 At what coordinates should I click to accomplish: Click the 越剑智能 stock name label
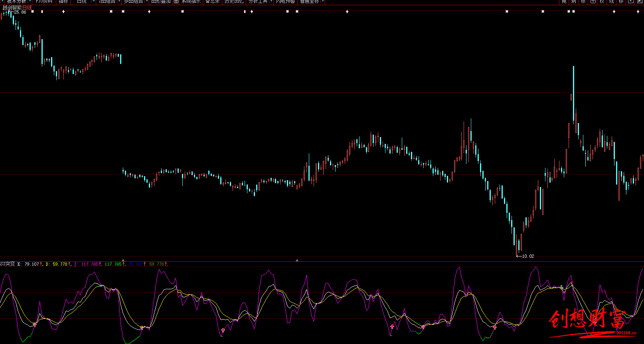tap(12, 8)
